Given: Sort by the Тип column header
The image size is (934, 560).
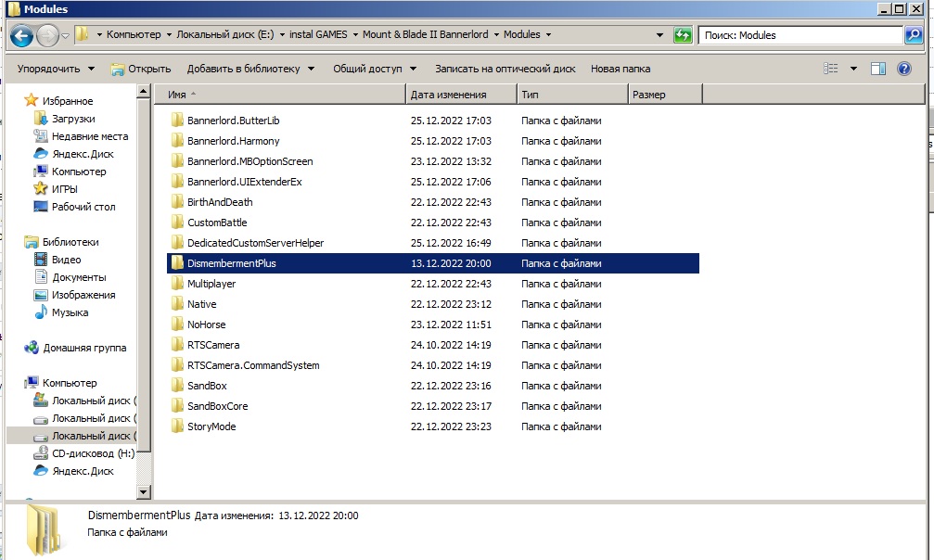Looking at the screenshot, I should (572, 95).
